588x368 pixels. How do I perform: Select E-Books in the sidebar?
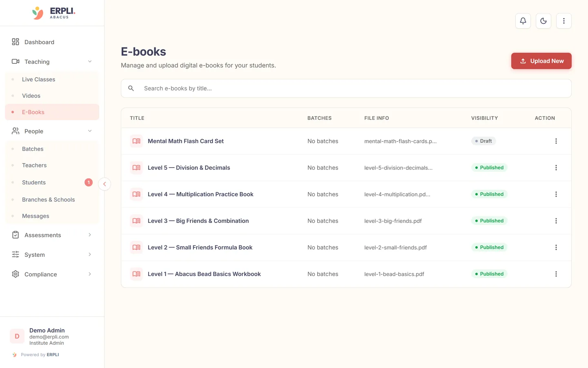(x=52, y=112)
